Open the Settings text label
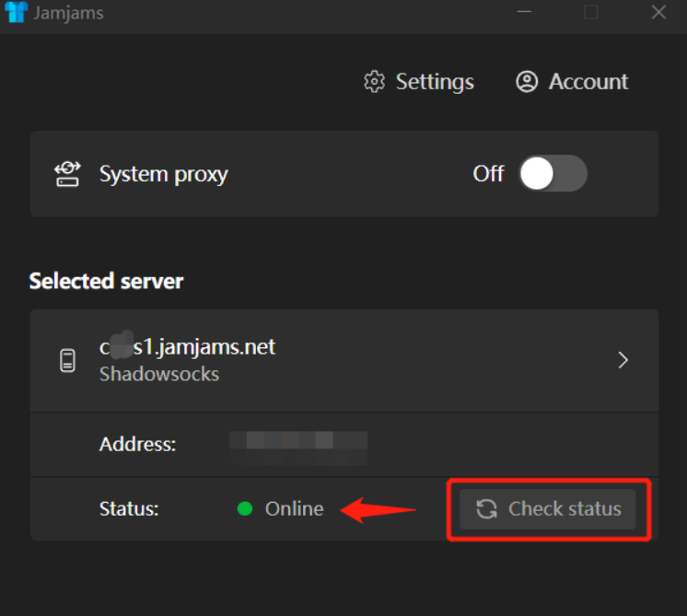 tap(435, 82)
